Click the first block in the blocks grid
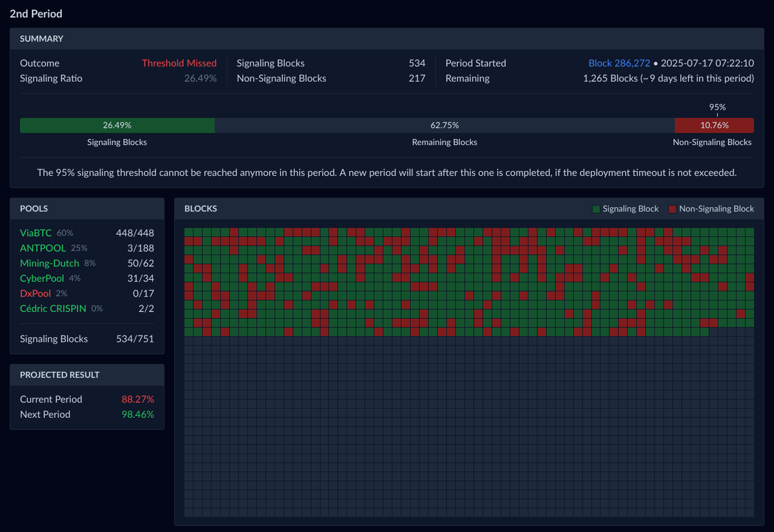774x532 pixels. (189, 232)
